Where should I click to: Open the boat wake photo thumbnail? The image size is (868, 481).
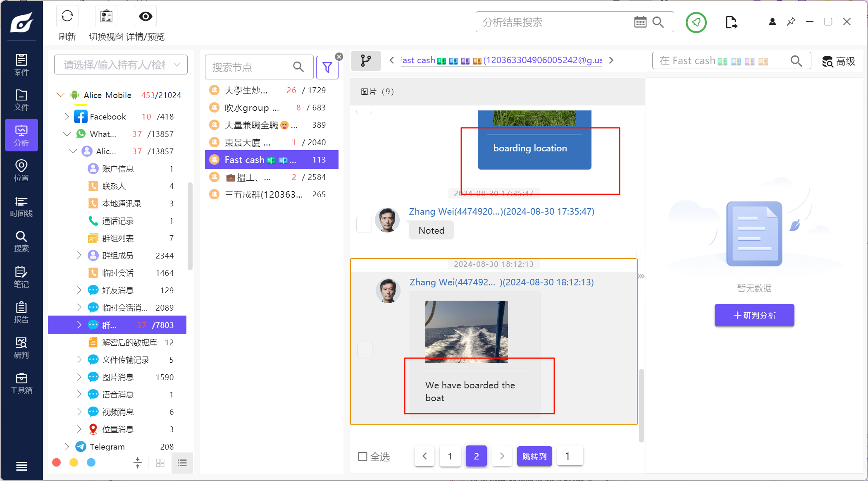click(466, 331)
